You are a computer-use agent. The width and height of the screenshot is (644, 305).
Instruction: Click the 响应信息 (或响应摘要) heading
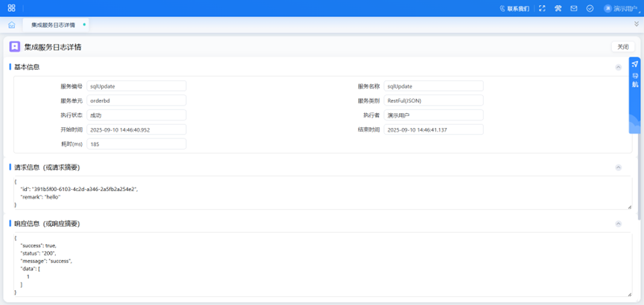point(47,224)
